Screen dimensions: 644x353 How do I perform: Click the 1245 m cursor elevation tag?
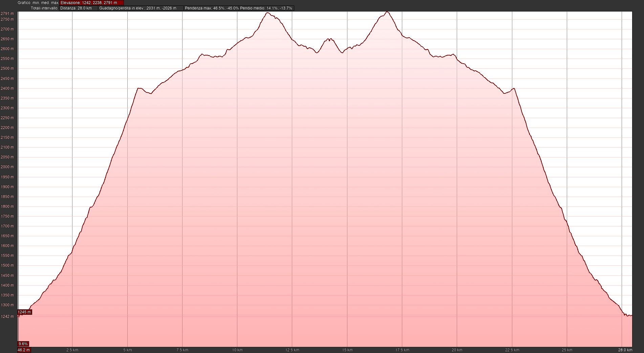tap(24, 312)
